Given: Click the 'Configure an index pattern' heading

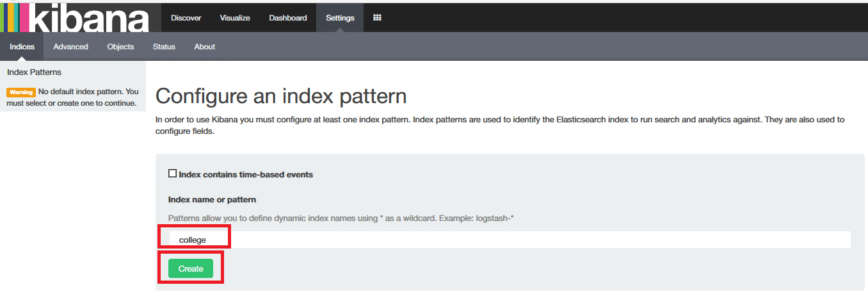Looking at the screenshot, I should [x=281, y=97].
